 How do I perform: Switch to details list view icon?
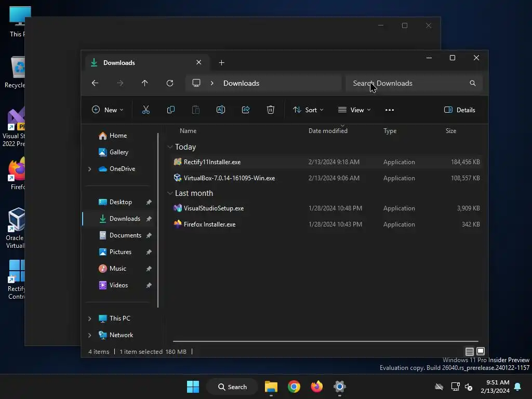click(x=469, y=351)
